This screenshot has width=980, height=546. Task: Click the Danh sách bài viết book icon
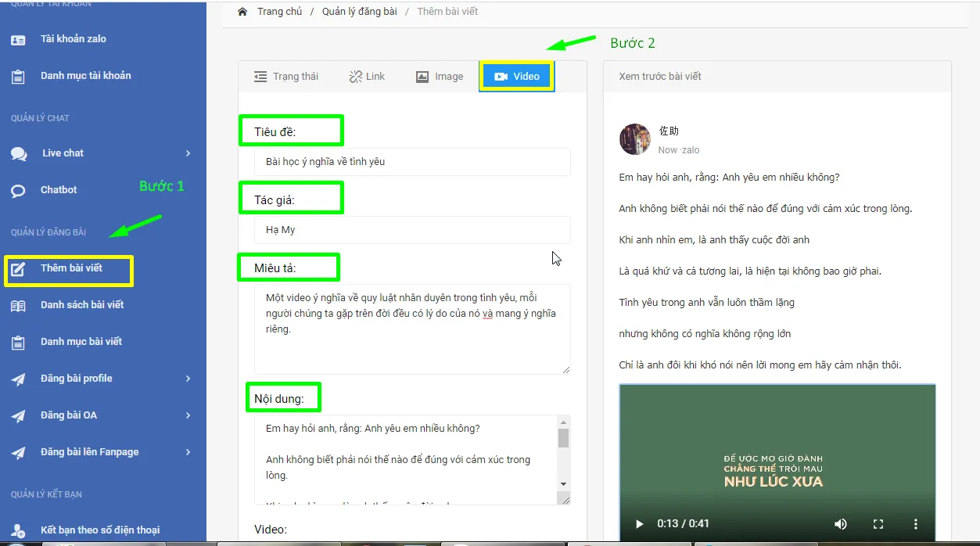(18, 306)
